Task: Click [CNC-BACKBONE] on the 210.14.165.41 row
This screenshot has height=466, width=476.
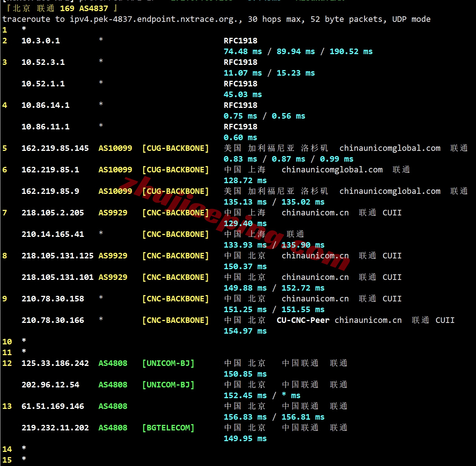Action: click(x=176, y=234)
